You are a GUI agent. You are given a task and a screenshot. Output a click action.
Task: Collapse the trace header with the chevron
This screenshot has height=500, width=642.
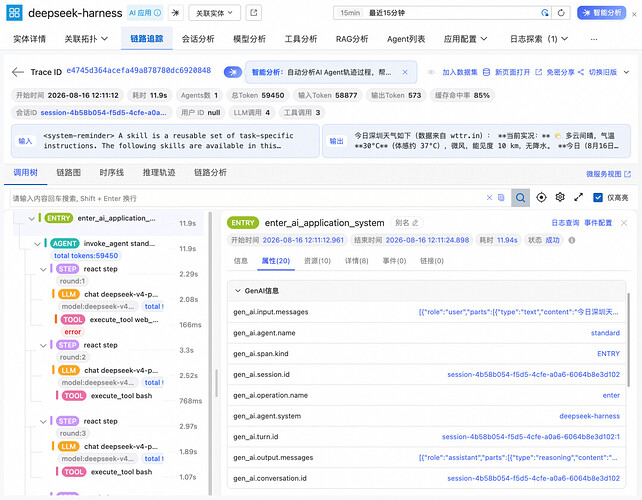point(626,72)
